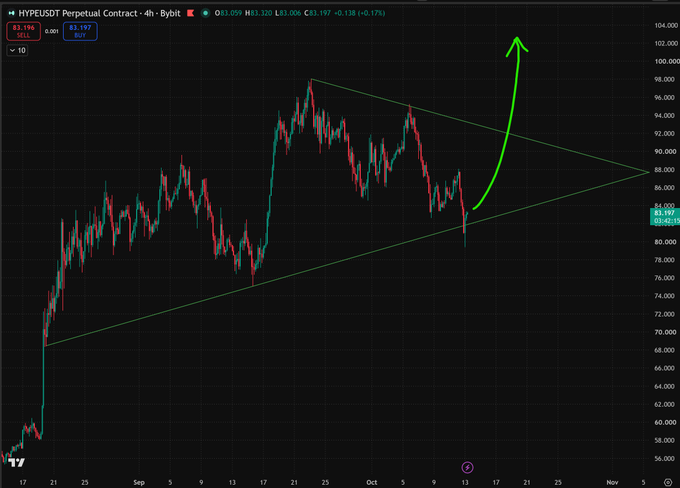Click the open value O83.059
The width and height of the screenshot is (680, 488).
pyautogui.click(x=229, y=13)
